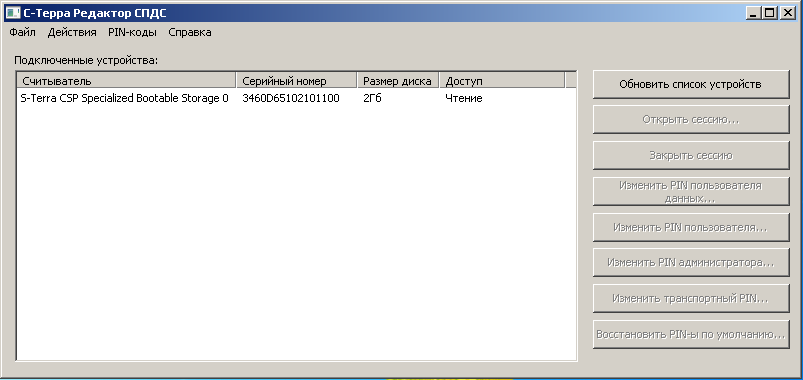Open the Файл menu
The image size is (803, 380).
coord(23,32)
